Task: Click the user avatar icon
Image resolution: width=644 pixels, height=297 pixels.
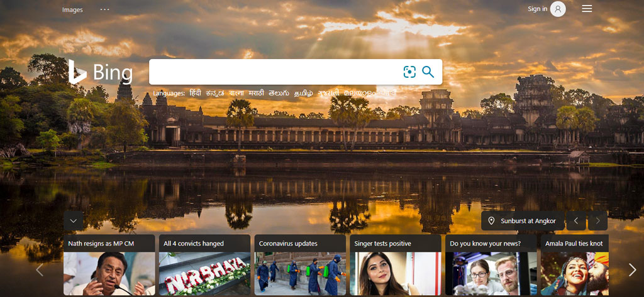Action: [558, 9]
